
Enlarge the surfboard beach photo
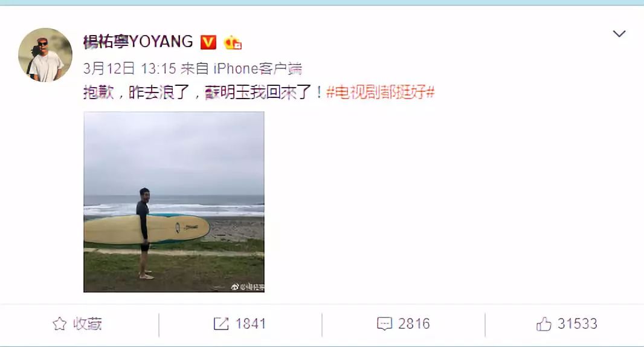(x=174, y=202)
